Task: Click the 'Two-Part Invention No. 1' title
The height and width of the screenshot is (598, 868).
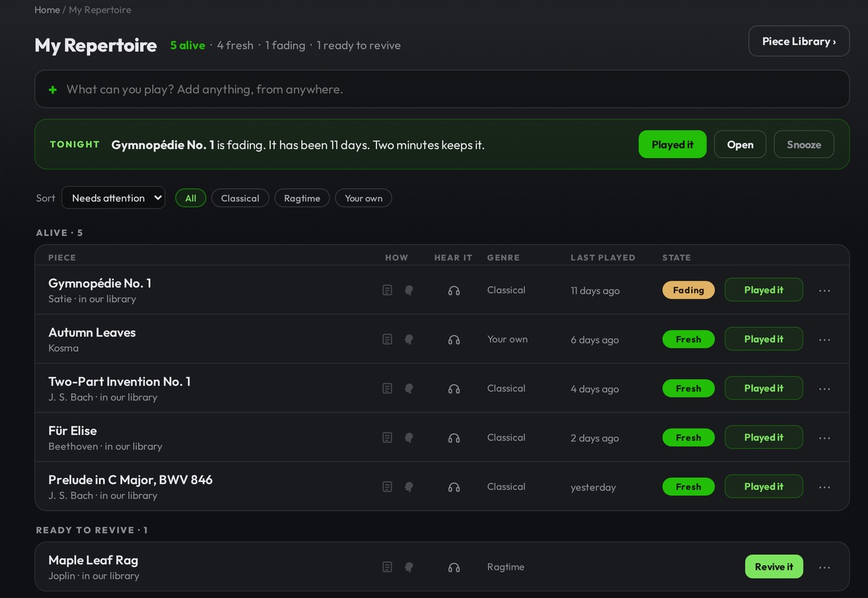Action: 120,382
